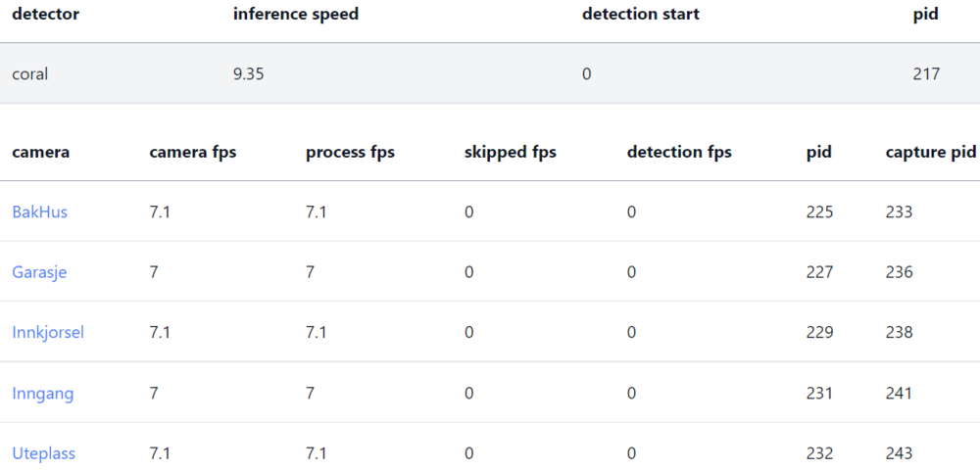Image resolution: width=980 pixels, height=470 pixels.
Task: Open the BakHus camera link
Action: (39, 211)
